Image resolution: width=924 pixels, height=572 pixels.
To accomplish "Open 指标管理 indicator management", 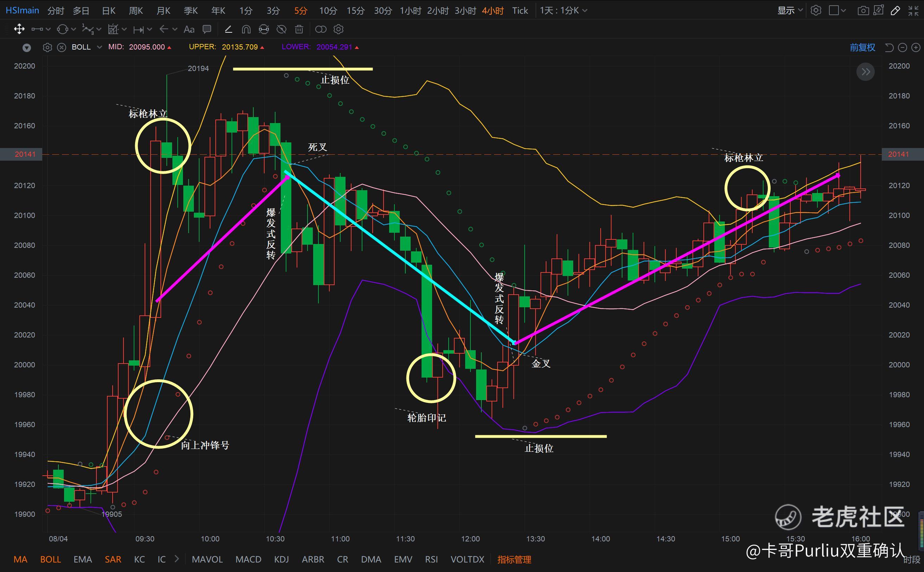I will pyautogui.click(x=514, y=559).
